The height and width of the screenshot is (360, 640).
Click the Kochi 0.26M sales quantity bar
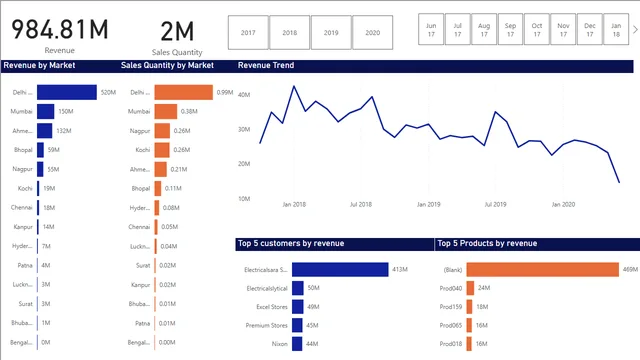(162, 150)
